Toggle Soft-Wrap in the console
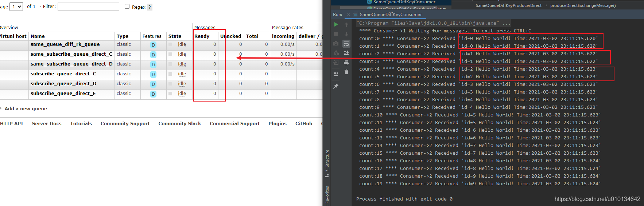 pos(346,44)
